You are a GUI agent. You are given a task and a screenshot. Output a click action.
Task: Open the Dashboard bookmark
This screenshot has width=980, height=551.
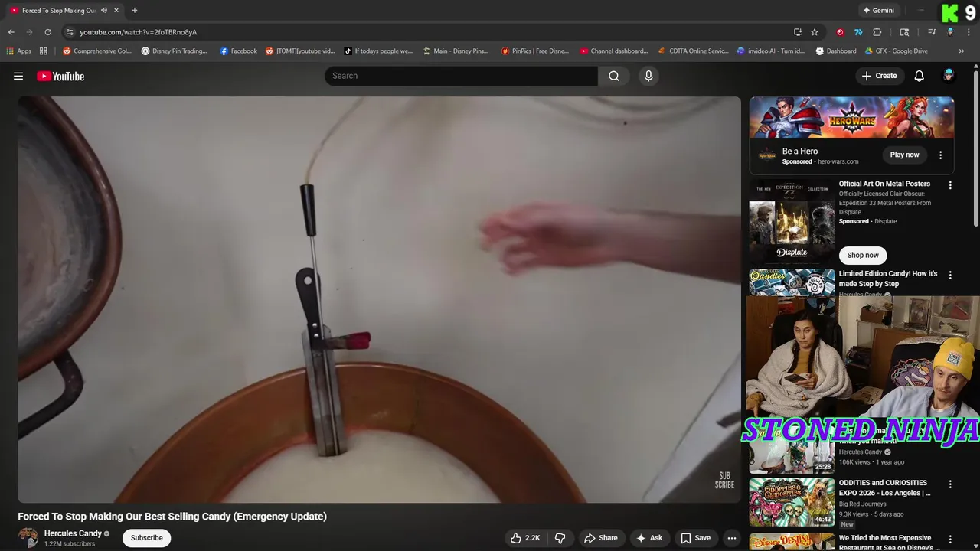[x=835, y=51]
